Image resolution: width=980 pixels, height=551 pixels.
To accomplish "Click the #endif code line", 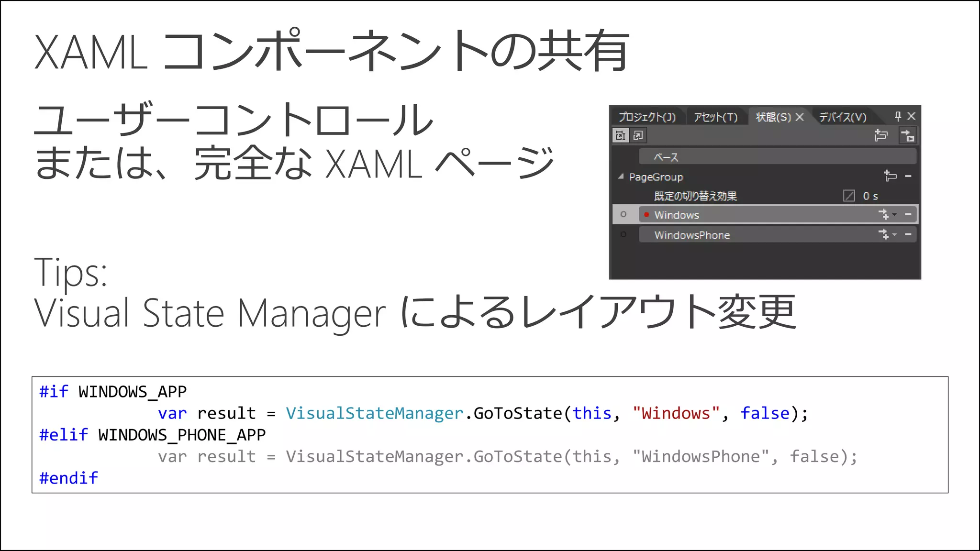I will pyautogui.click(x=68, y=478).
